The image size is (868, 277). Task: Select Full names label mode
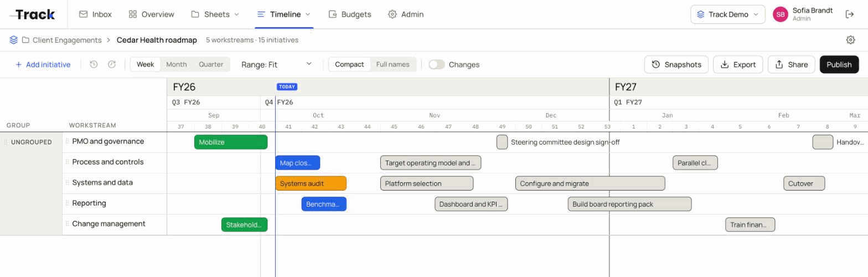click(393, 64)
